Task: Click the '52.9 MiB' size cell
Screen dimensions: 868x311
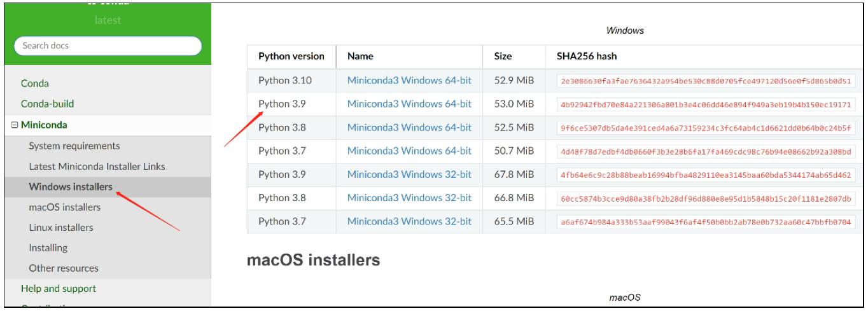Action: (514, 81)
